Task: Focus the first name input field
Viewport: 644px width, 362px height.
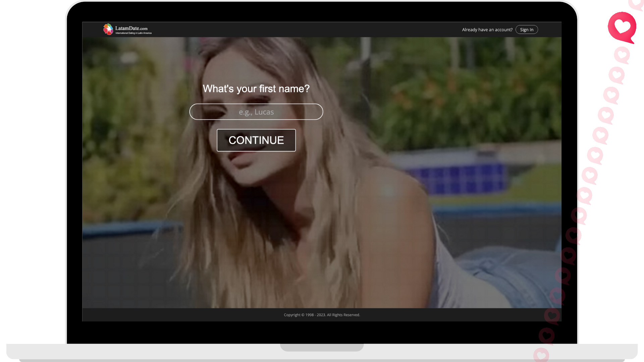Action: (256, 112)
